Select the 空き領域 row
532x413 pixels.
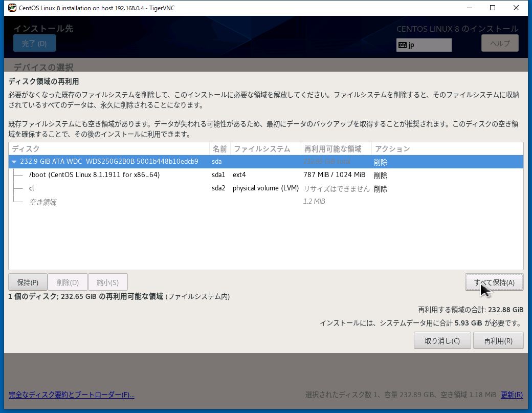266,202
